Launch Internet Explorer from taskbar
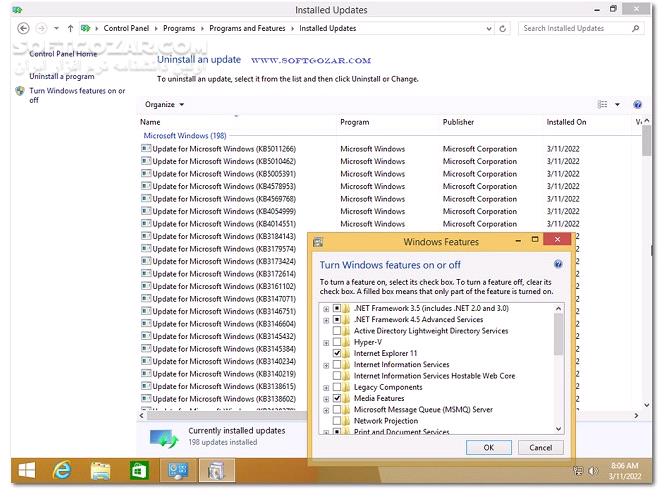The image size is (665, 497). click(62, 471)
